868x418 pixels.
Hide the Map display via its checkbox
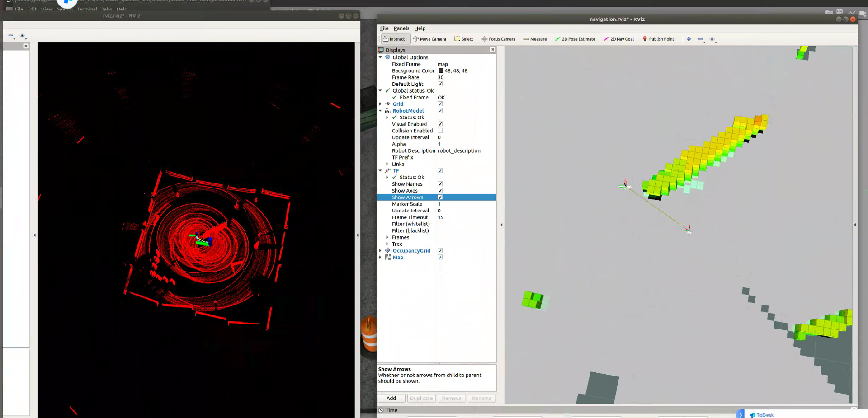pos(440,257)
